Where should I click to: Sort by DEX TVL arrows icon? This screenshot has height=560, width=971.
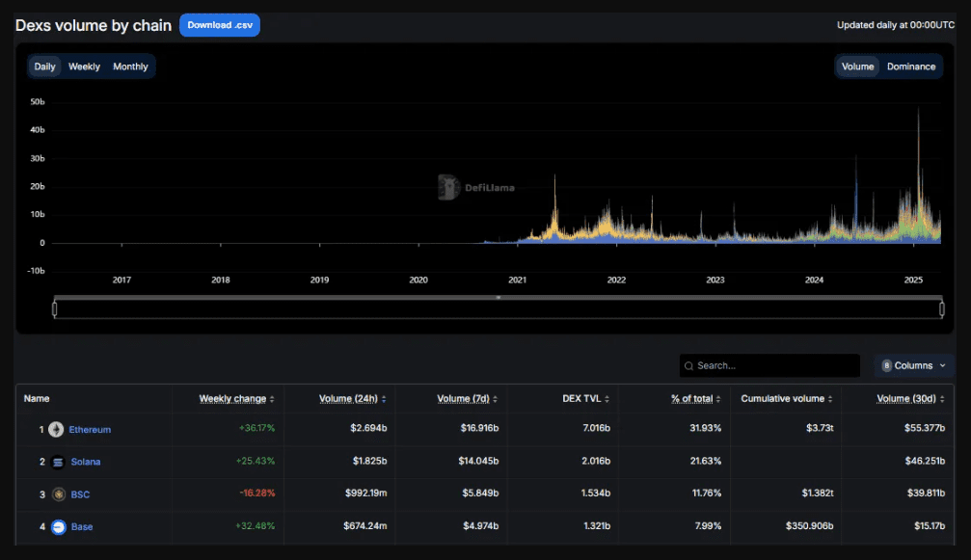coord(607,400)
